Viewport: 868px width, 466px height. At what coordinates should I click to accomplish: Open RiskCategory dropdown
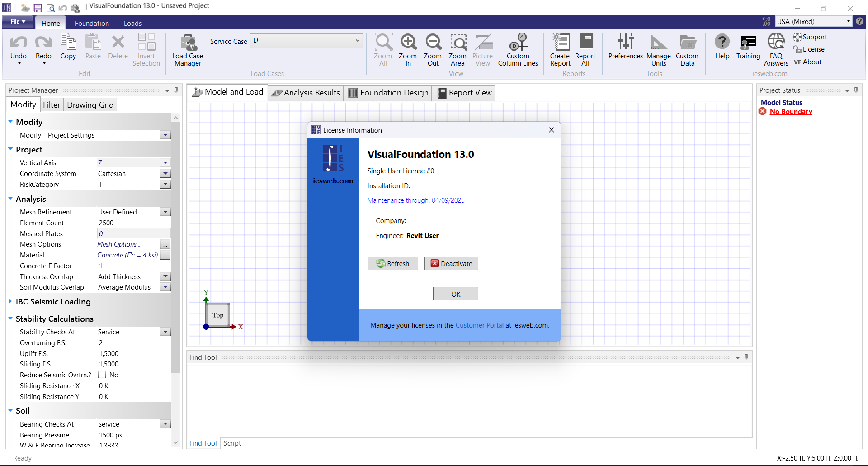(x=165, y=185)
